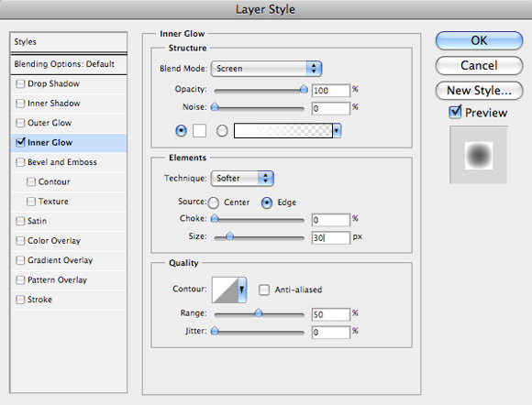
Task: Click the Choke slider handle
Action: pyautogui.click(x=215, y=219)
